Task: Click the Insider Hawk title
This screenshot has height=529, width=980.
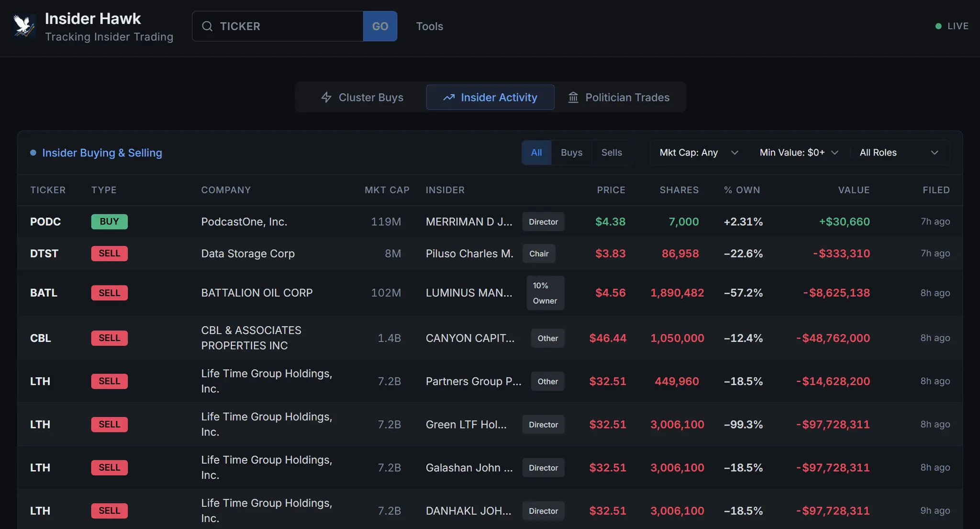Action: (93, 19)
